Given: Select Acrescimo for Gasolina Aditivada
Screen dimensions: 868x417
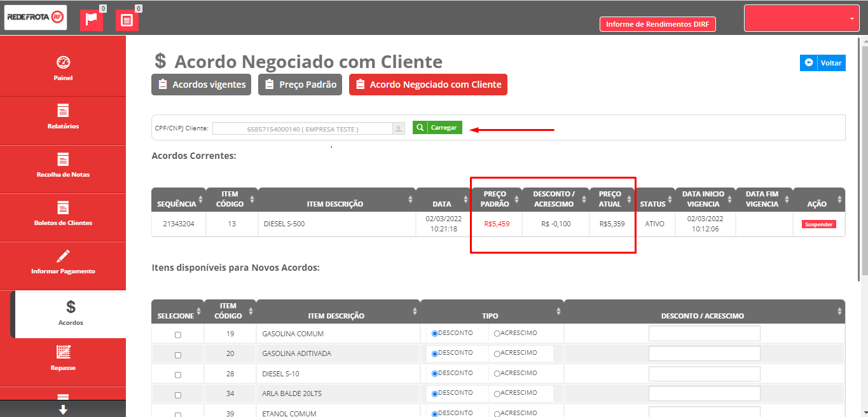Looking at the screenshot, I should 497,353.
